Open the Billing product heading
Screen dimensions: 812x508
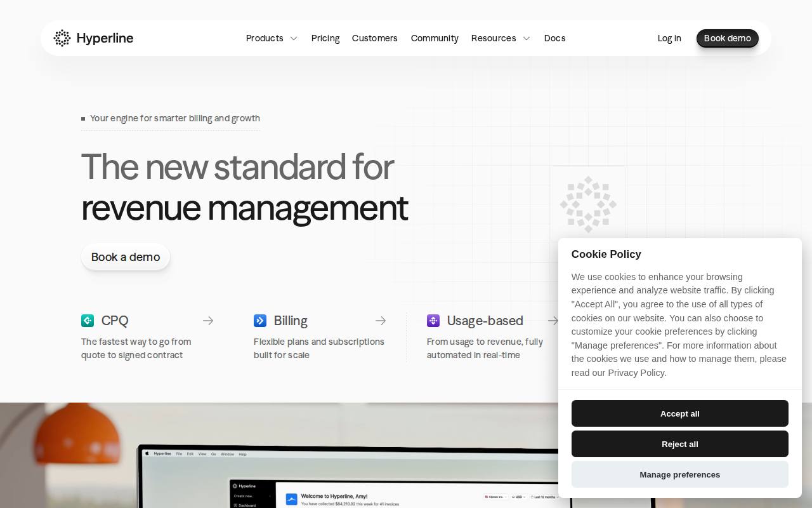[291, 321]
